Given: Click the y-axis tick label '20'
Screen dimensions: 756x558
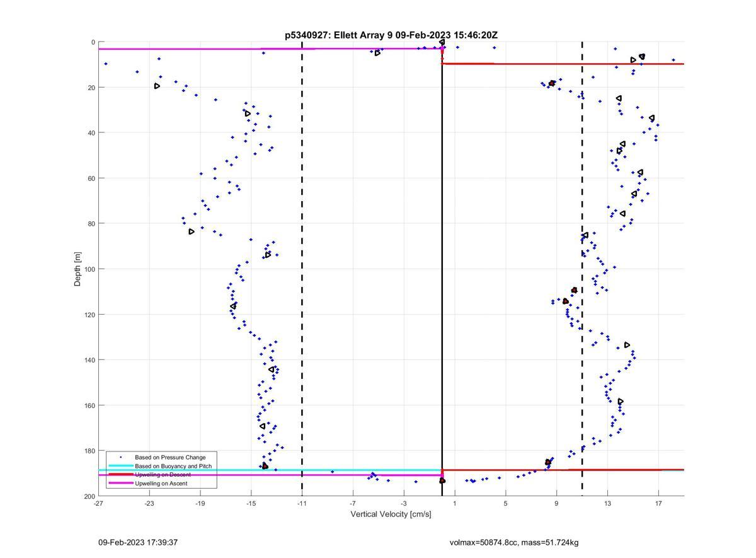Looking at the screenshot, I should [x=91, y=88].
